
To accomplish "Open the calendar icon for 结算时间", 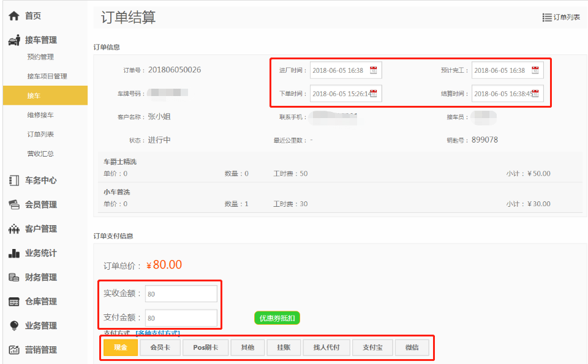I will [x=535, y=94].
